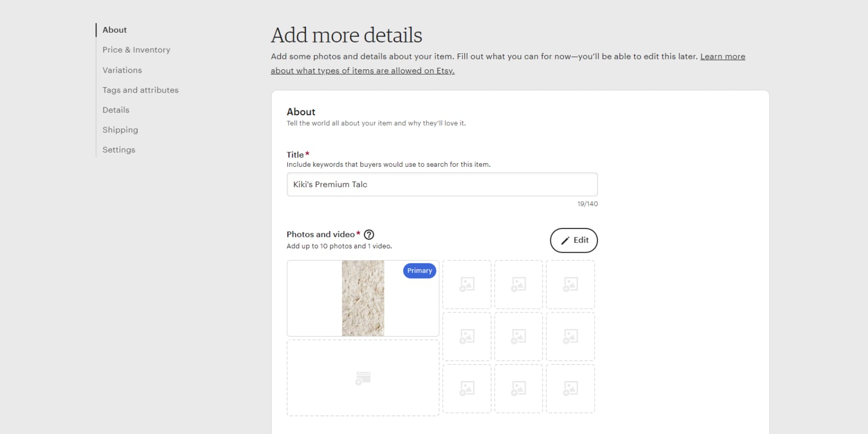Switch to the Shipping section

point(120,130)
